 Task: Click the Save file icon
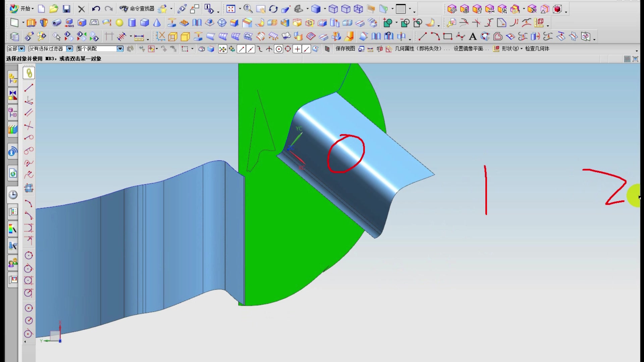(x=66, y=9)
